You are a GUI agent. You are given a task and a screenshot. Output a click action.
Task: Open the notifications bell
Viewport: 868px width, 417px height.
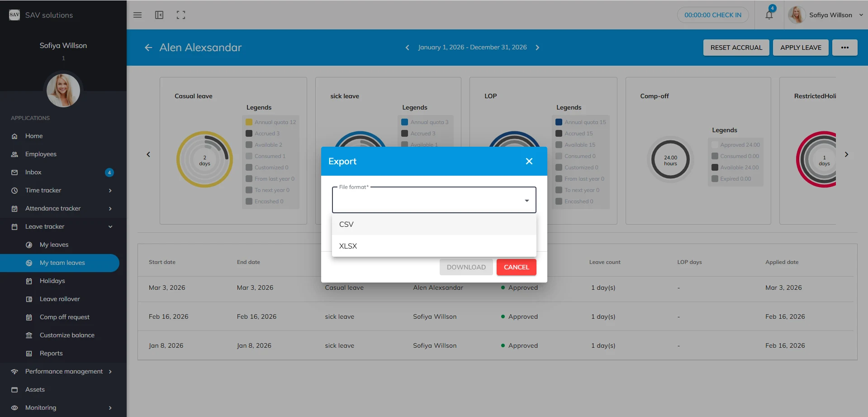[769, 15]
